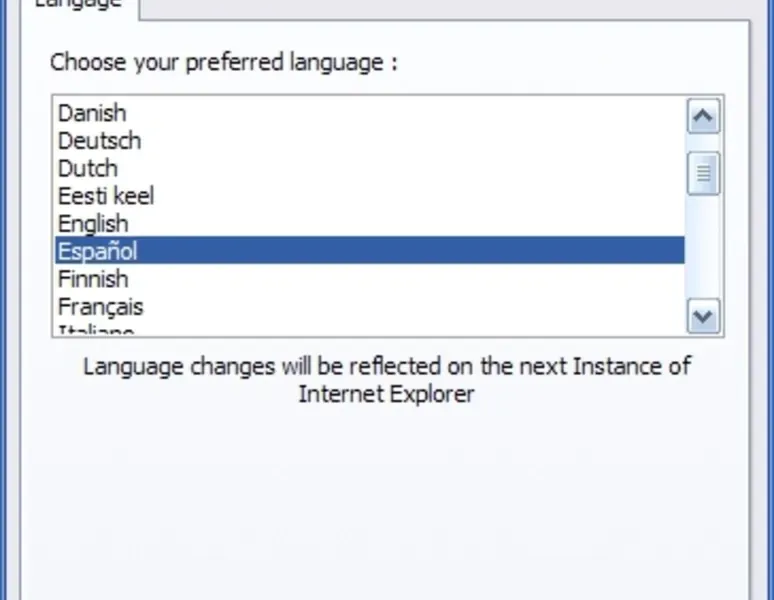Click the empty tab strip beside Language tab

click(x=450, y=6)
